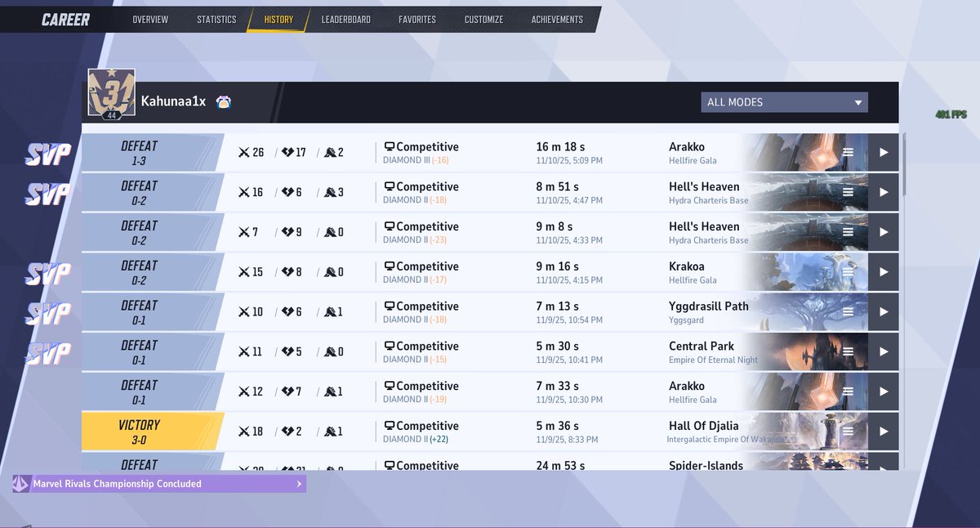Open details menu for the Hall Of Djalia match

click(849, 432)
